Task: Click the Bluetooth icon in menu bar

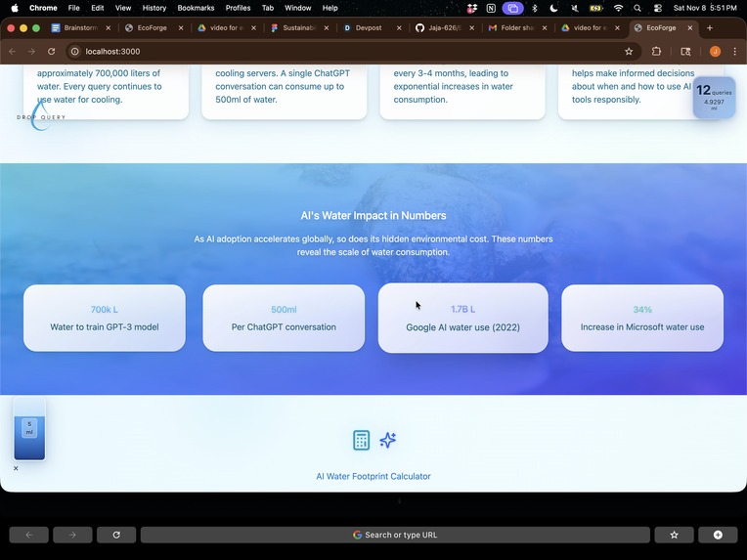Action: [535, 8]
